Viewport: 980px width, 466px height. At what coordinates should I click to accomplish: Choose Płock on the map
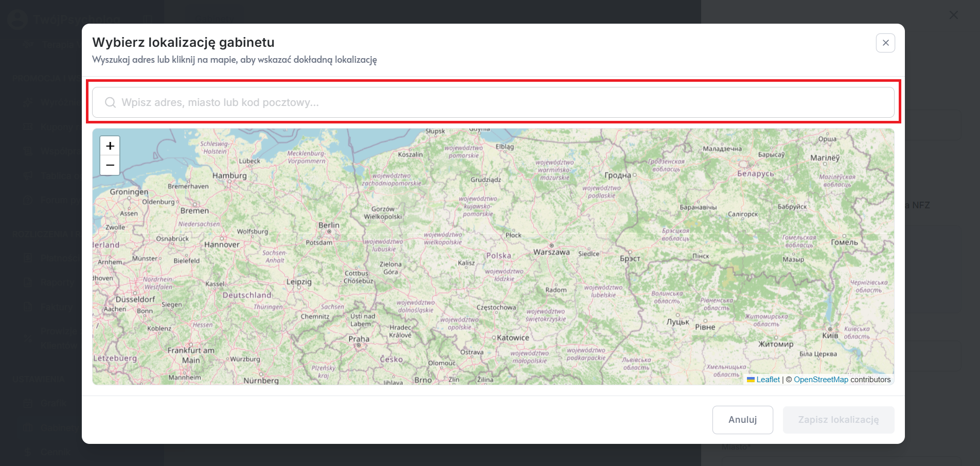point(513,235)
